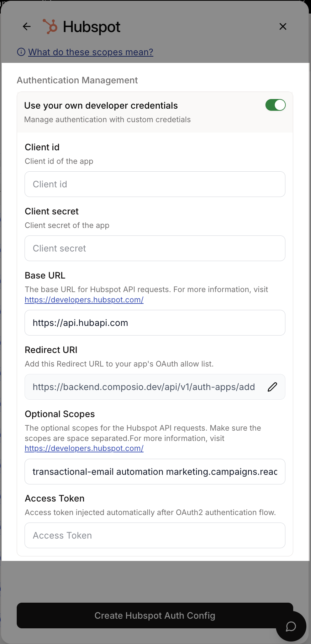Click the Client id input field
This screenshot has height=644, width=311.
(x=154, y=184)
